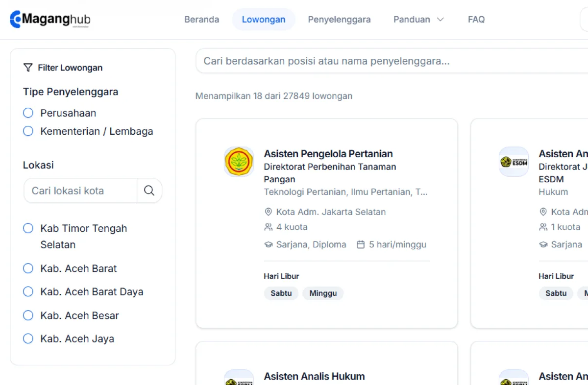
Task: Open Asisten Analis Hukum job in the second row
Action: point(314,377)
